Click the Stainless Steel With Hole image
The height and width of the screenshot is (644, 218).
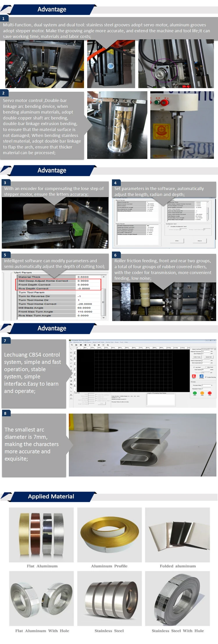[x=178, y=598]
